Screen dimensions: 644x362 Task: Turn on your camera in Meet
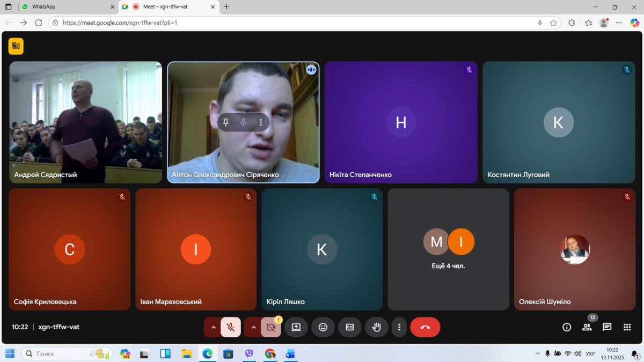click(x=271, y=327)
